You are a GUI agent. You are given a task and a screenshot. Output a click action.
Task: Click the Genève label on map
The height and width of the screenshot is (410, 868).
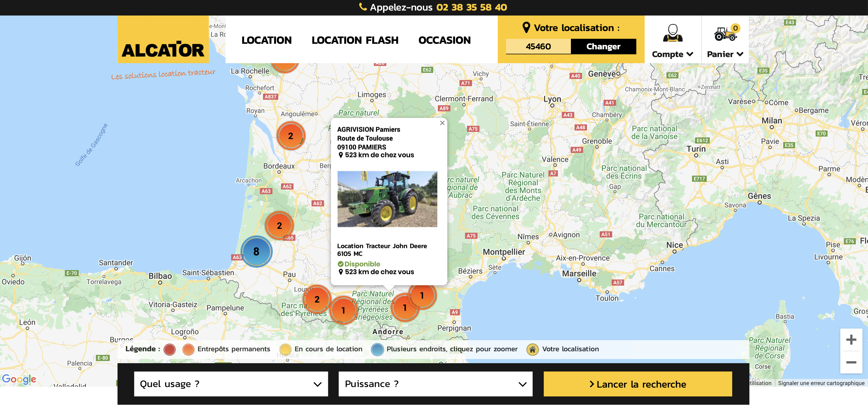tap(602, 74)
